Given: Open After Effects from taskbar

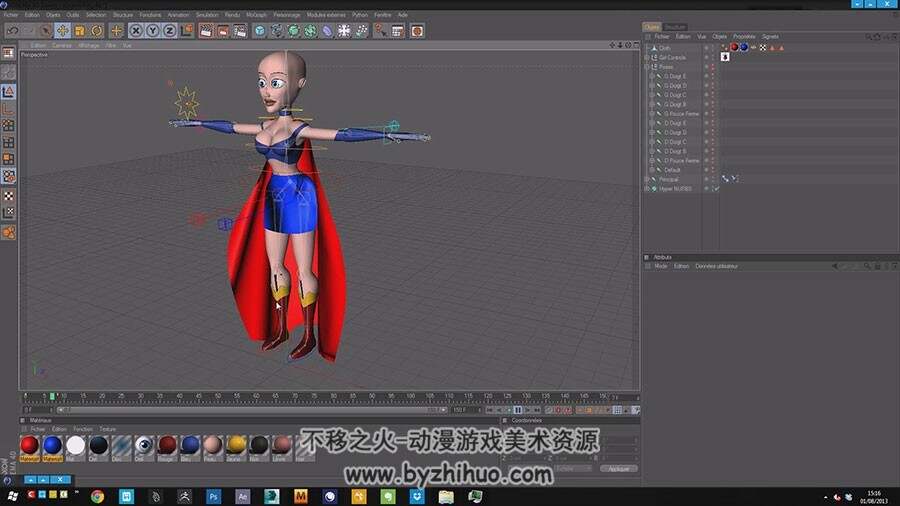Looking at the screenshot, I should [242, 496].
